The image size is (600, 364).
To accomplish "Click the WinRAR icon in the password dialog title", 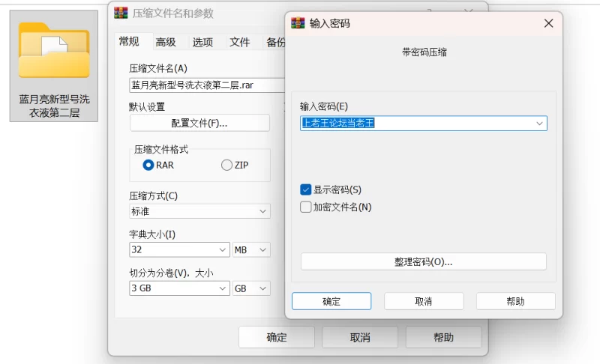I will (x=298, y=23).
